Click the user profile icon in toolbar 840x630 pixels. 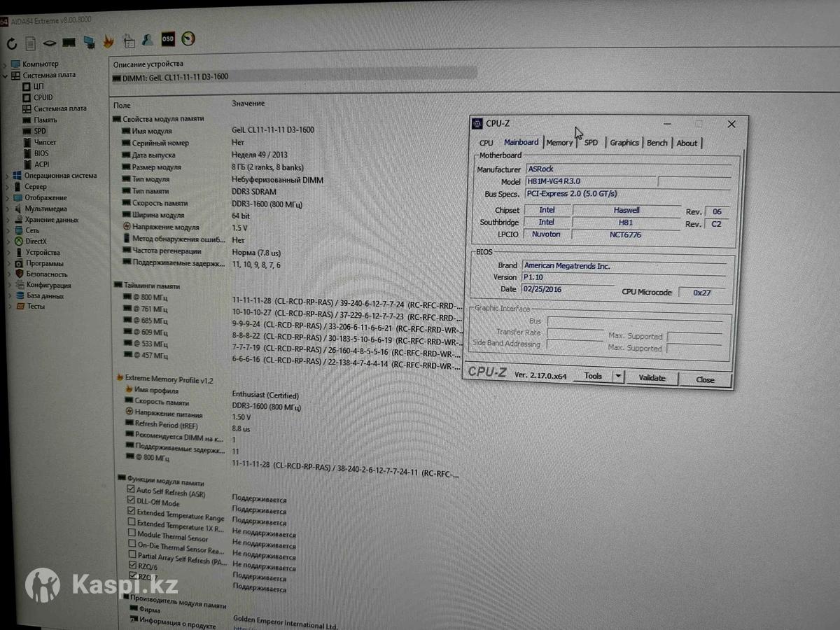(x=148, y=41)
